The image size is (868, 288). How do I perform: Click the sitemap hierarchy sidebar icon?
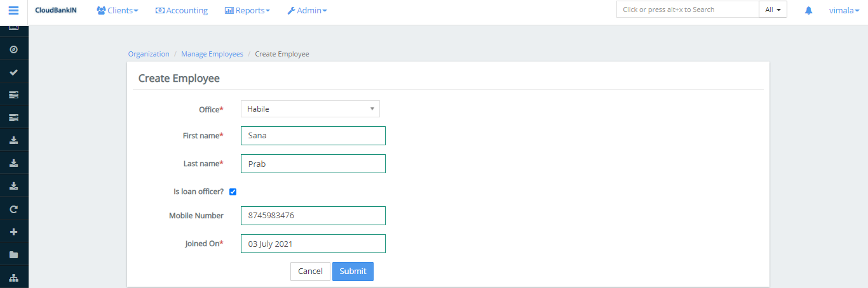[14, 277]
